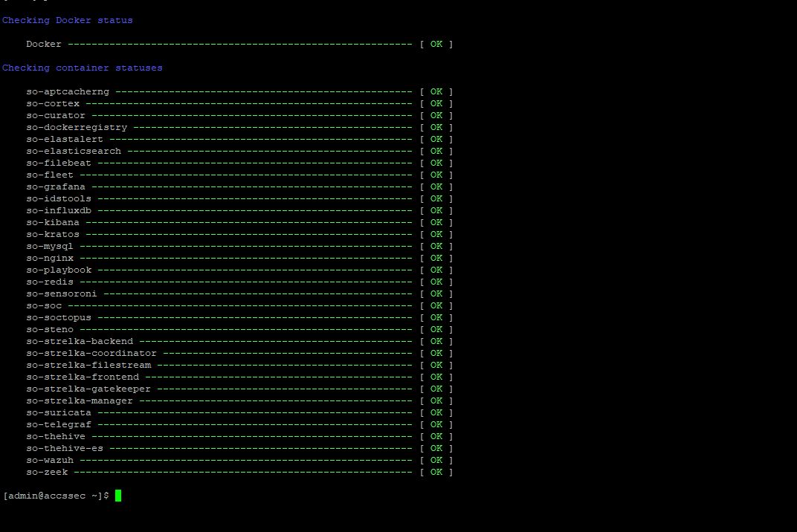
Task: Click the so-strelka-filestream container name
Action: coord(88,366)
